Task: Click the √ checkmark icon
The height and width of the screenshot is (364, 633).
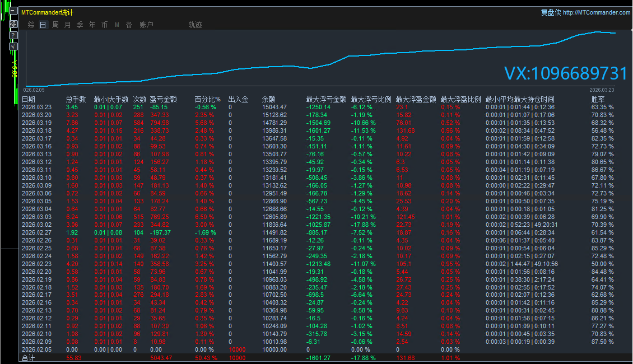Action: [x=13, y=46]
